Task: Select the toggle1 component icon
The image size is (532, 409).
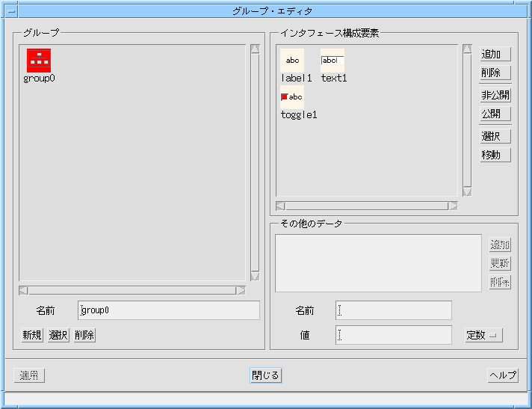Action: (292, 97)
